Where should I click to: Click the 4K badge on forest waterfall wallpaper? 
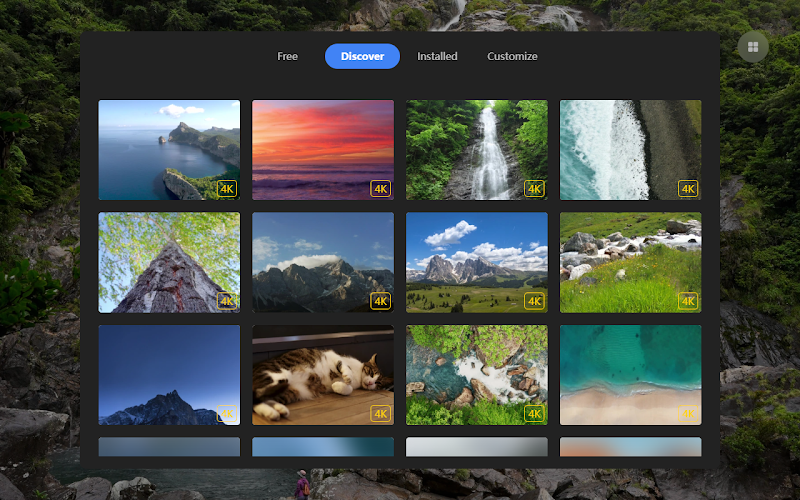(534, 189)
